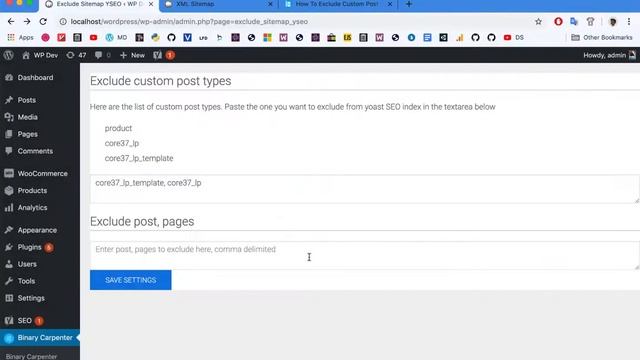Open the Chrome three-dot menu
Viewport: 640px width, 360px height.
point(629,22)
